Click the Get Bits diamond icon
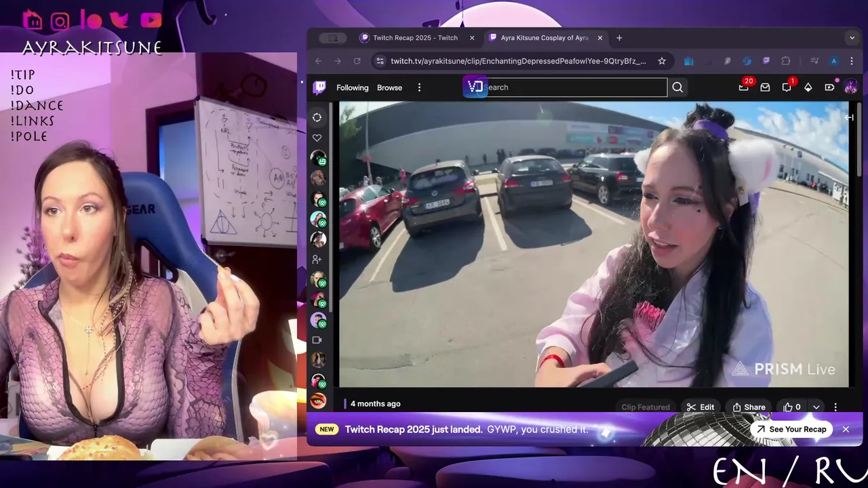 pos(808,87)
